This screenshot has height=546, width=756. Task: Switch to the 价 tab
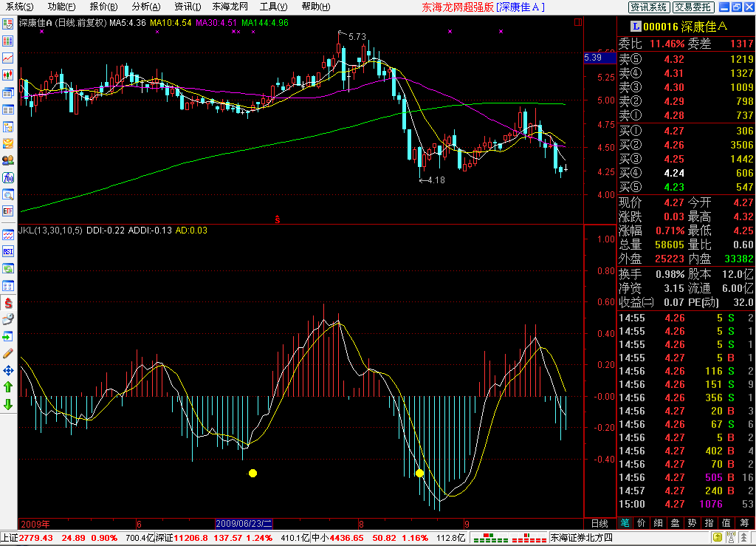(642, 523)
